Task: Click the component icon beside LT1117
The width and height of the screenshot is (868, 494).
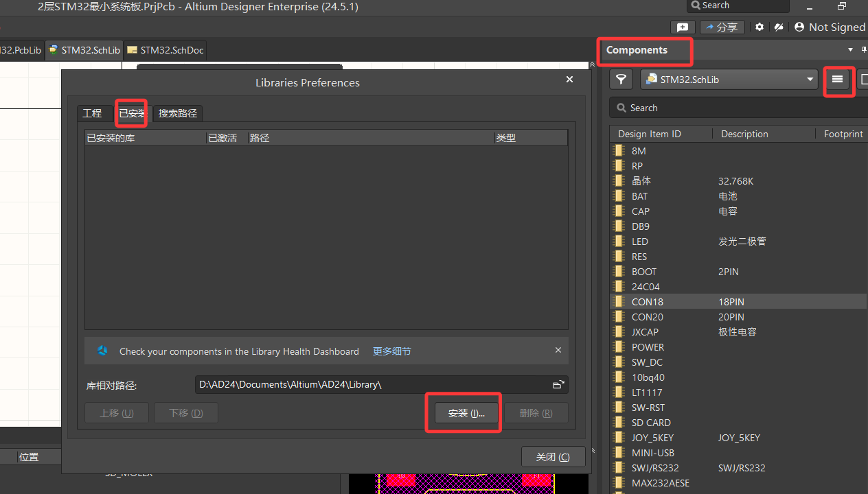Action: point(619,392)
